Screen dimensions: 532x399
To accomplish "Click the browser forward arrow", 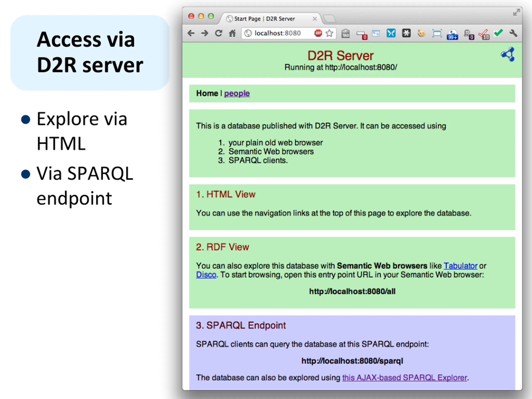I will point(205,33).
